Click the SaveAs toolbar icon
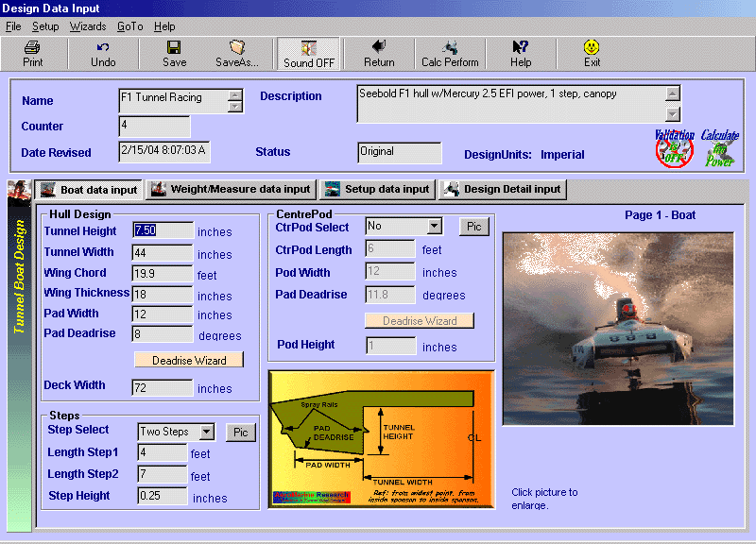The width and height of the screenshot is (756, 544). click(x=237, y=54)
